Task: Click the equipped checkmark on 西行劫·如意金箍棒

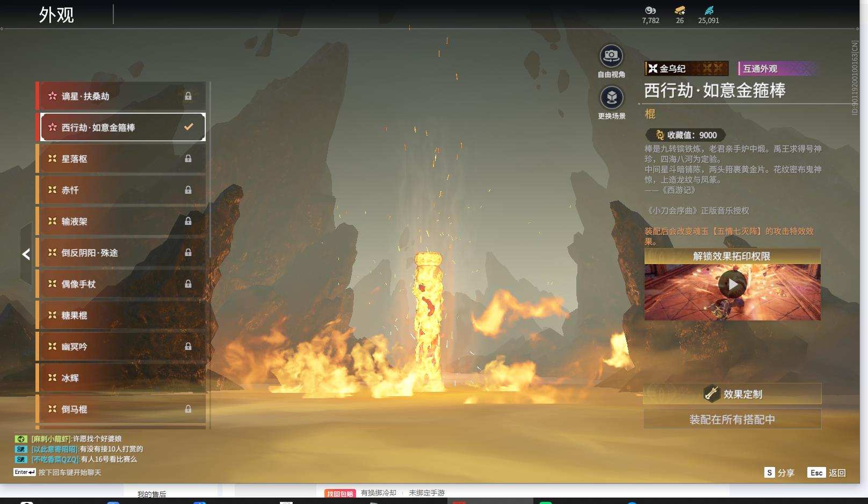Action: (189, 127)
